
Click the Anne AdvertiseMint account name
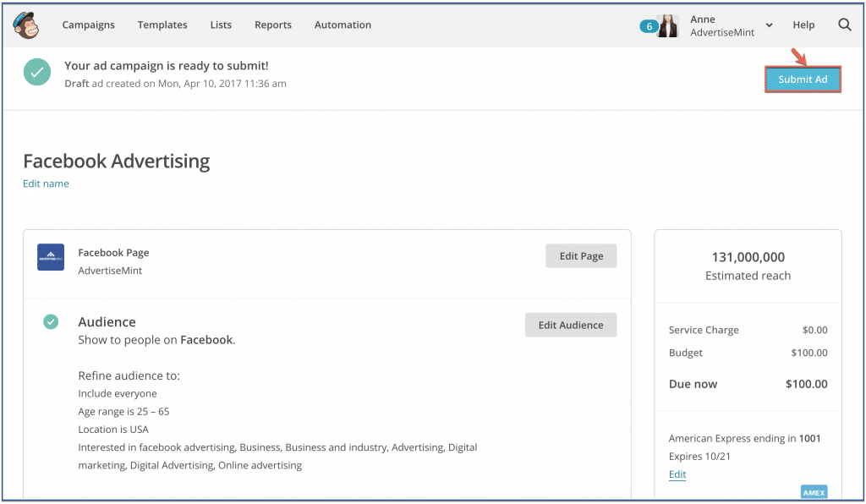[x=722, y=26]
